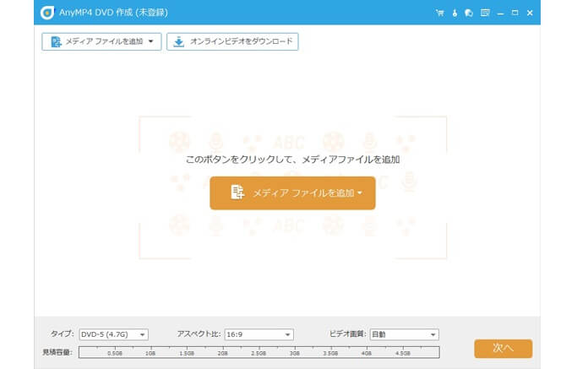The height and width of the screenshot is (369, 588).
Task: Click the タイプ: label
Action: point(63,334)
